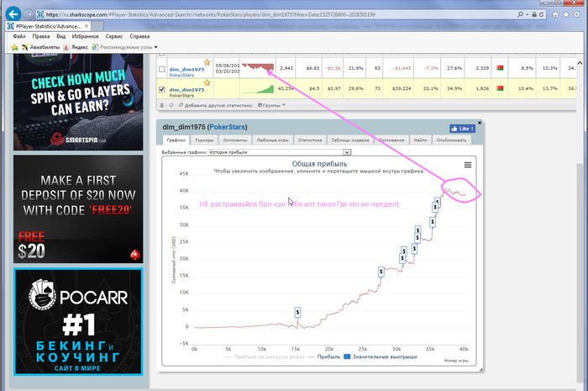
Task: Click the Facebook Like button
Action: coord(462,129)
